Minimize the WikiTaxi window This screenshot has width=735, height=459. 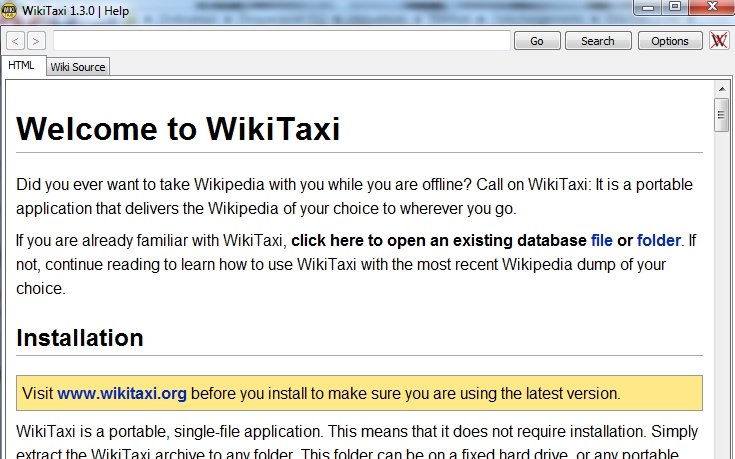(648, 8)
